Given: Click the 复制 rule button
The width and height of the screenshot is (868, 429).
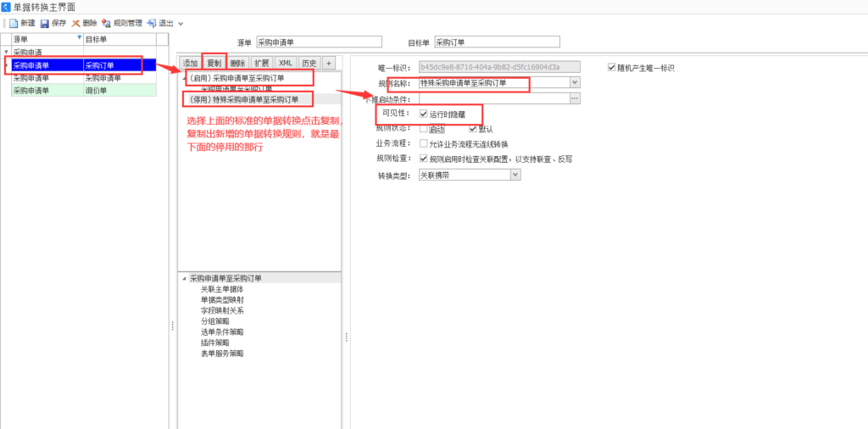Looking at the screenshot, I should coord(214,63).
